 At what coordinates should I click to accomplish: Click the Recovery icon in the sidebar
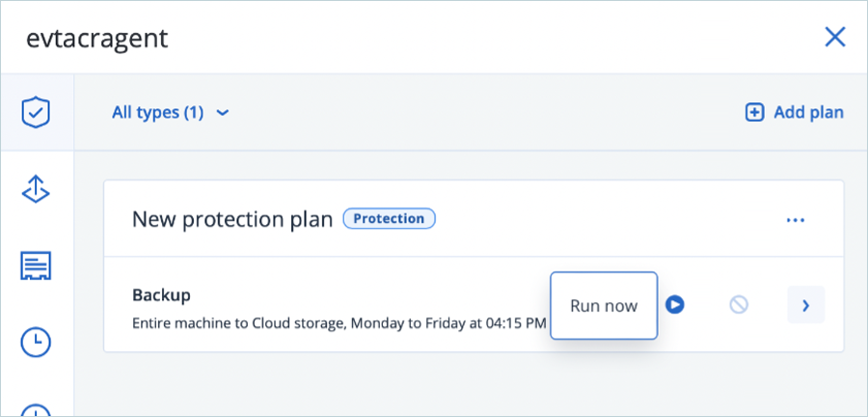36,189
